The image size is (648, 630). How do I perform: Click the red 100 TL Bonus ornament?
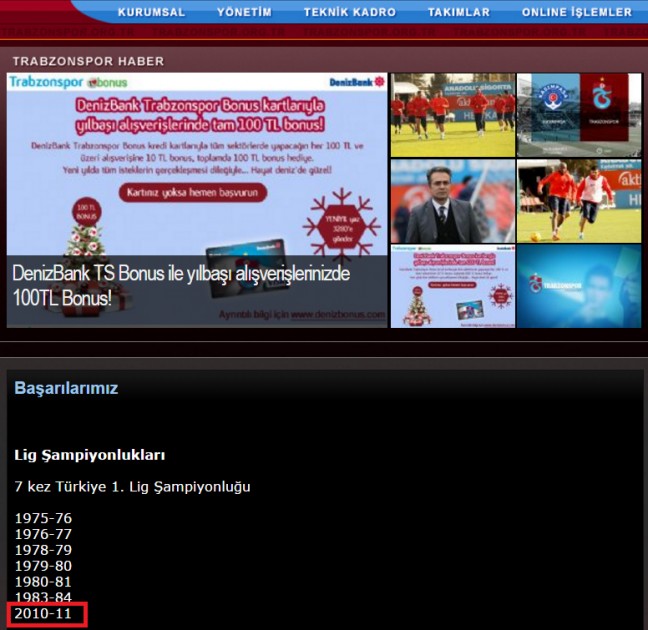85,214
